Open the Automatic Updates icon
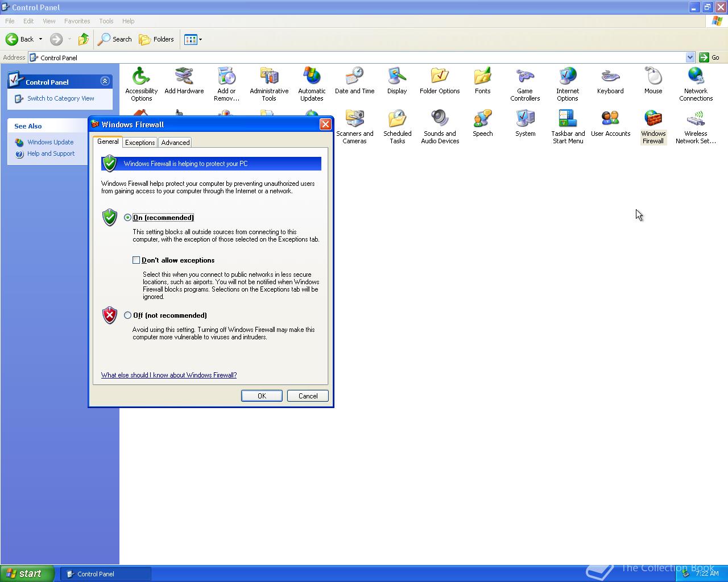This screenshot has height=582, width=728. point(312,84)
